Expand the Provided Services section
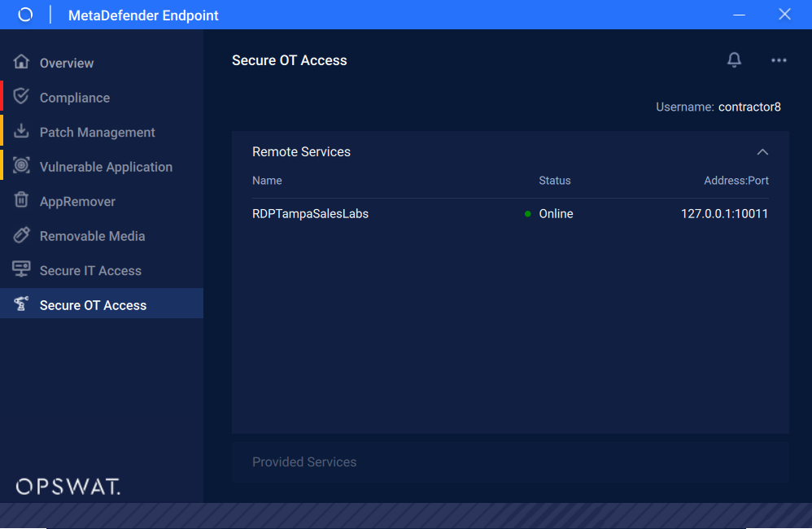Viewport: 812px width, 529px height. [x=511, y=461]
